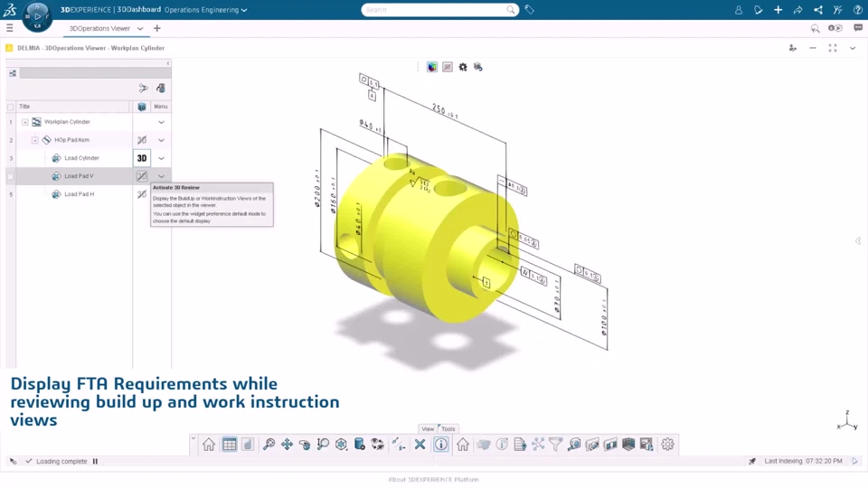The width and height of the screenshot is (868, 488).
Task: Open menu chevron for Load Cylinder row
Action: pyautogui.click(x=161, y=158)
